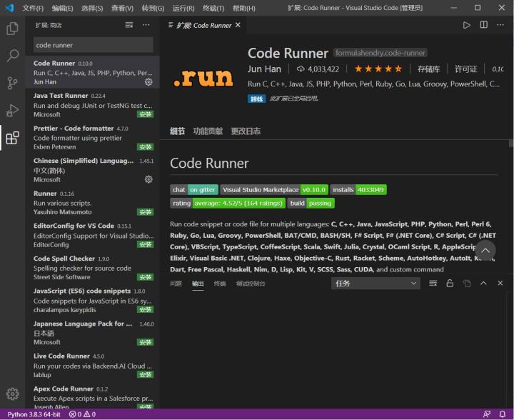
Task: Open the output channel 任务 dropdown
Action: 376,283
